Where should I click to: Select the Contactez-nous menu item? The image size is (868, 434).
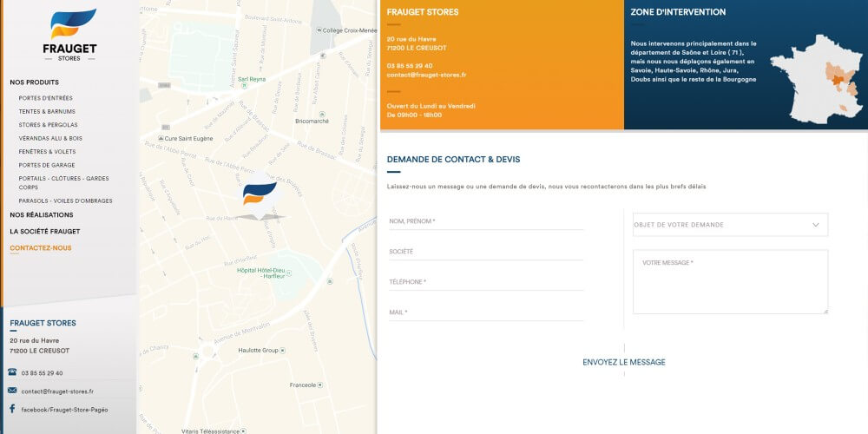41,248
